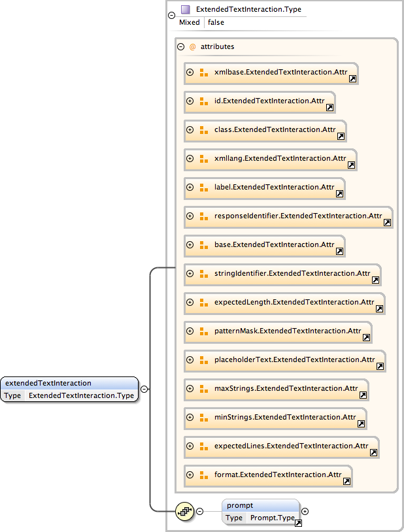404x532 pixels.
Task: Click the orange @ attributes group icon
Action: 192,47
